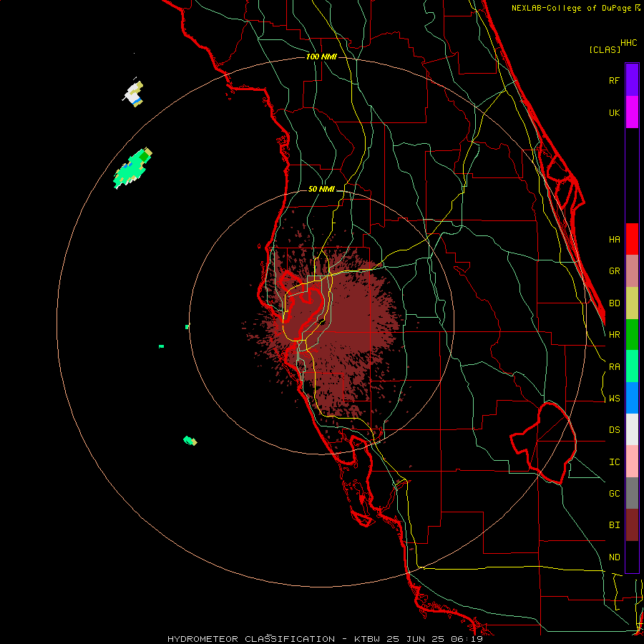Click the WS blue legend swatch
Image resolution: width=644 pixels, height=644 pixels.
[632, 398]
